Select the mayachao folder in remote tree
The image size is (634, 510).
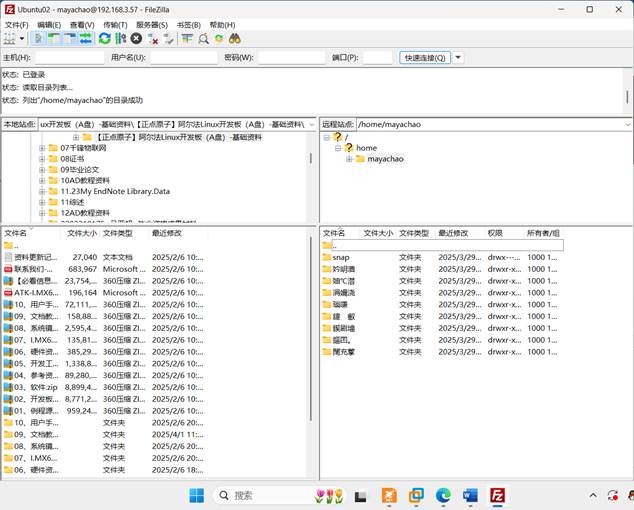click(x=385, y=159)
